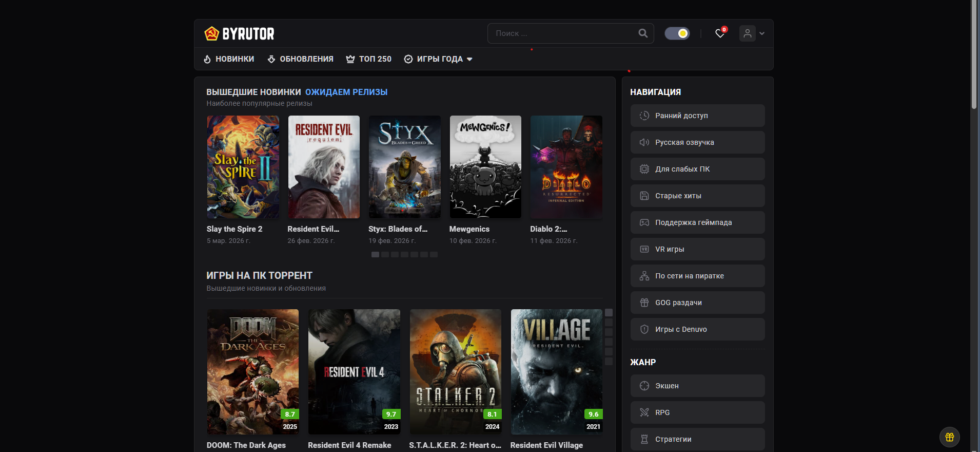The width and height of the screenshot is (980, 452).
Task: Click the gift box icon beside GOG раздачи
Action: click(644, 303)
